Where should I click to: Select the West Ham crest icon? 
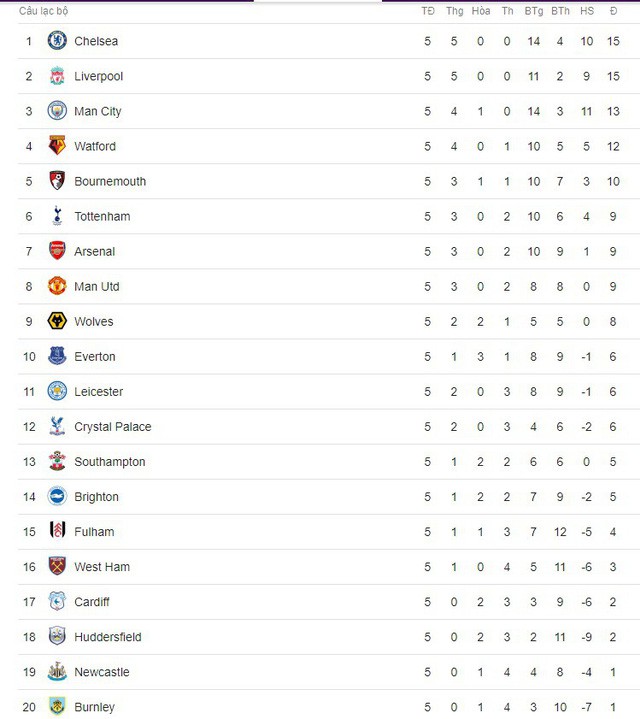pos(57,566)
